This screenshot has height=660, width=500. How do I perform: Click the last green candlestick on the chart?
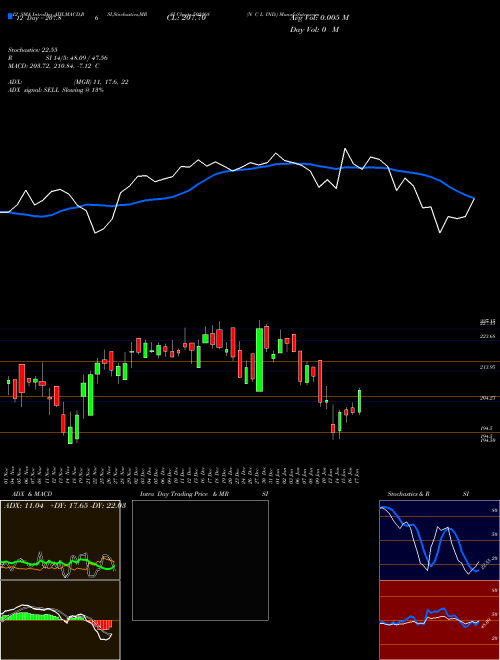point(359,401)
